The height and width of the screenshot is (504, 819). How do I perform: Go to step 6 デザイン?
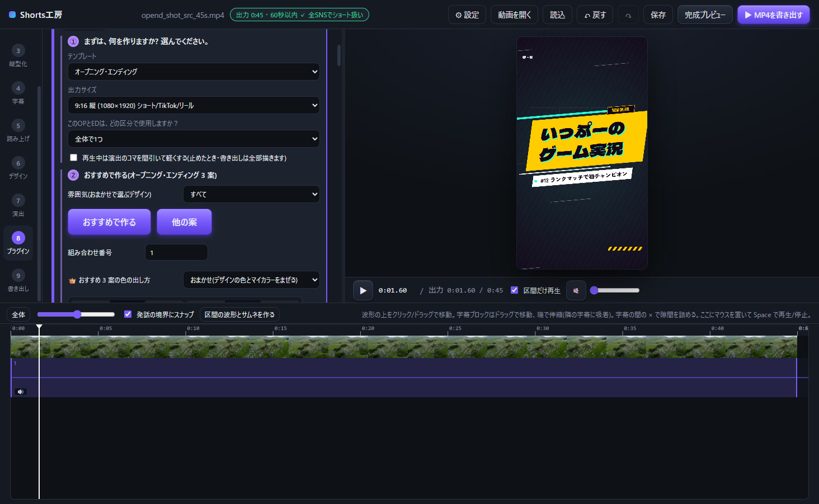click(18, 168)
